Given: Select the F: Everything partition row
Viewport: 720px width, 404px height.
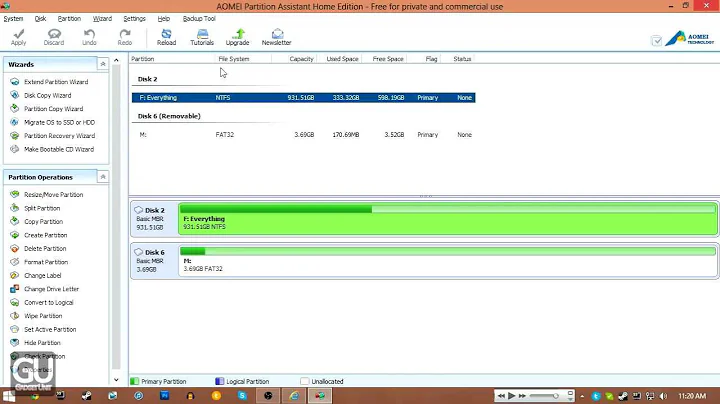Looking at the screenshot, I should 304,98.
